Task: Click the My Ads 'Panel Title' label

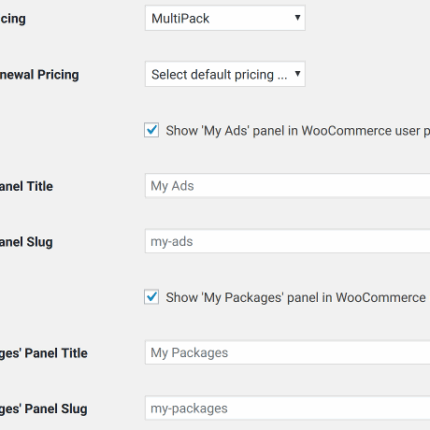Action: point(26,186)
